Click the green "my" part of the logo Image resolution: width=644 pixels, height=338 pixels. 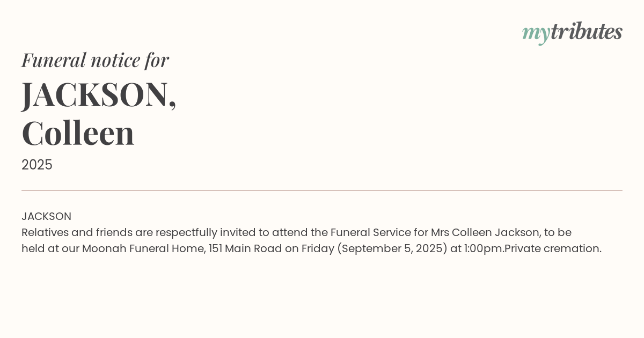(x=536, y=33)
